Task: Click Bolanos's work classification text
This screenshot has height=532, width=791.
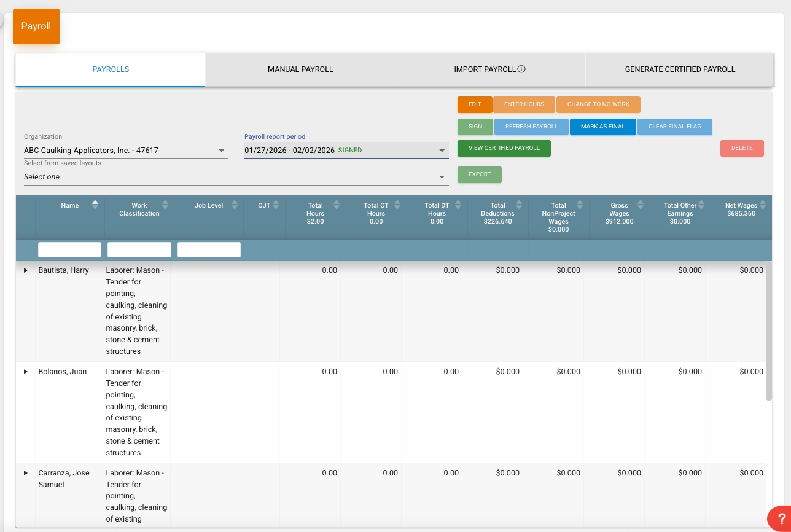Action: pos(136,412)
